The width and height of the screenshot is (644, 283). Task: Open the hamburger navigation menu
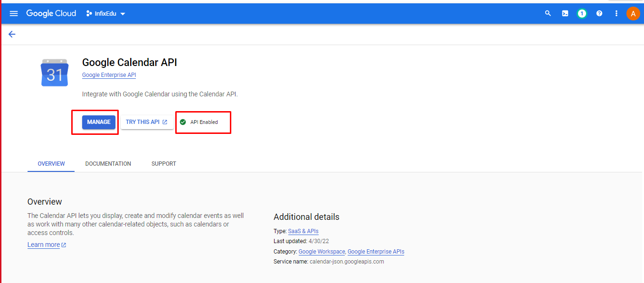[14, 13]
